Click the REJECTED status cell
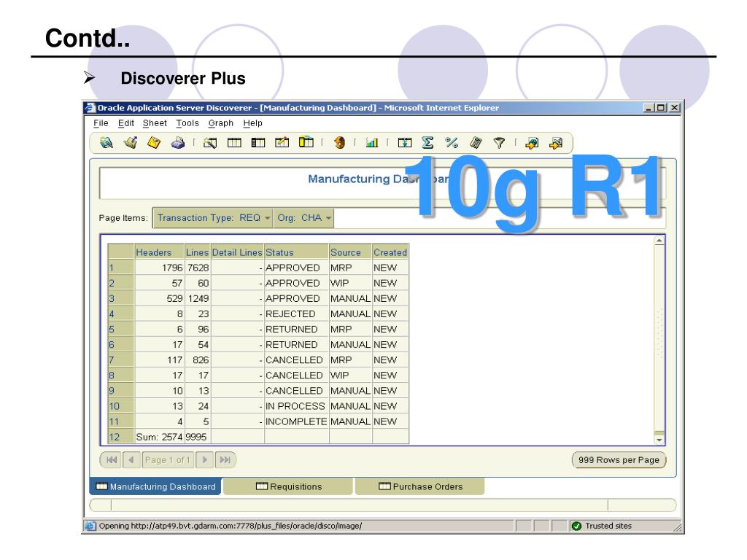 [x=297, y=314]
